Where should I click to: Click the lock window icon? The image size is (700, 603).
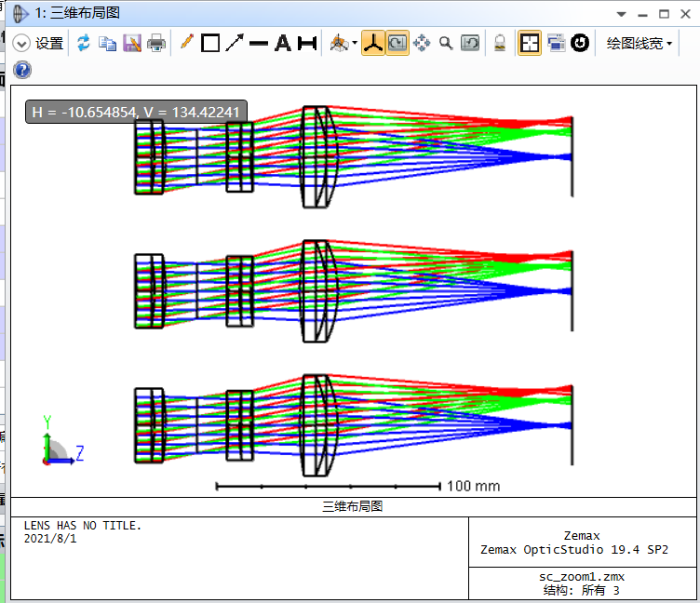[x=500, y=44]
